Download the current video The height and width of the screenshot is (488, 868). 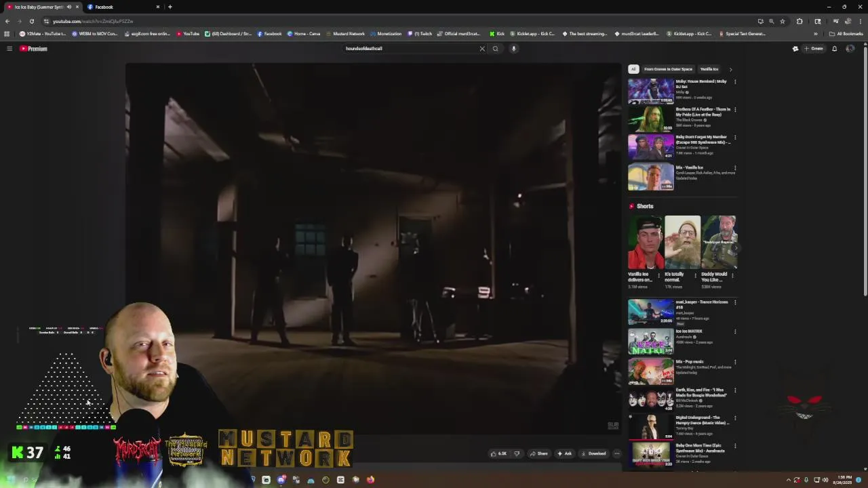[593, 453]
